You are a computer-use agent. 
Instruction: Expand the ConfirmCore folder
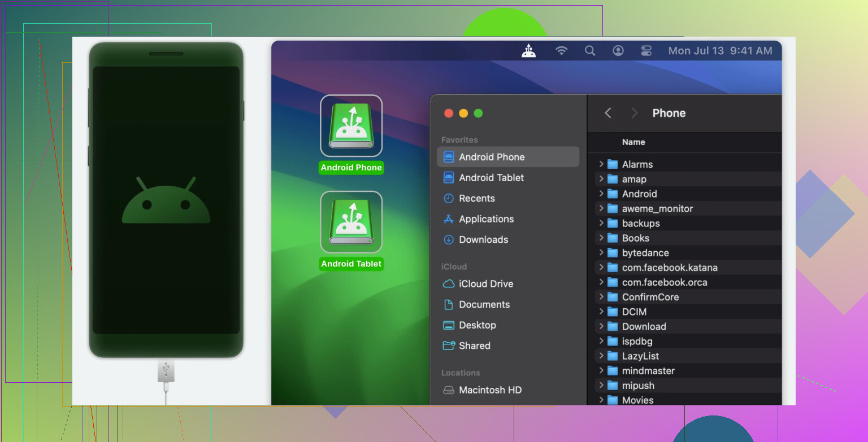click(x=601, y=297)
